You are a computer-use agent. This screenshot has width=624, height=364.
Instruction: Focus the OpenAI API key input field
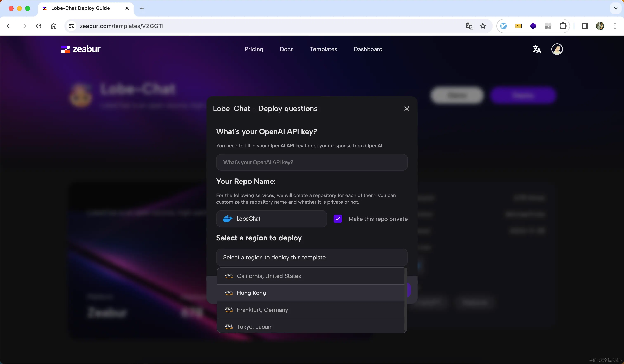(x=312, y=162)
